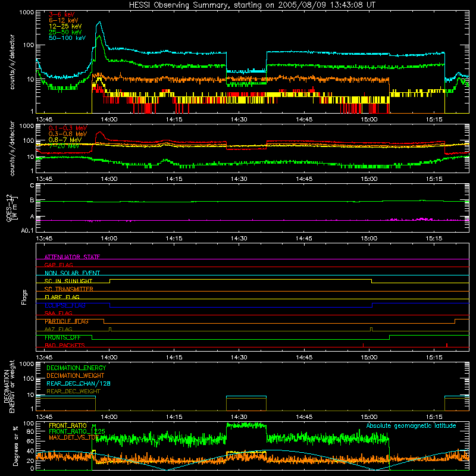476x476 pixels.
Task: Select the SAA_FLAG label
Action: coord(58,313)
